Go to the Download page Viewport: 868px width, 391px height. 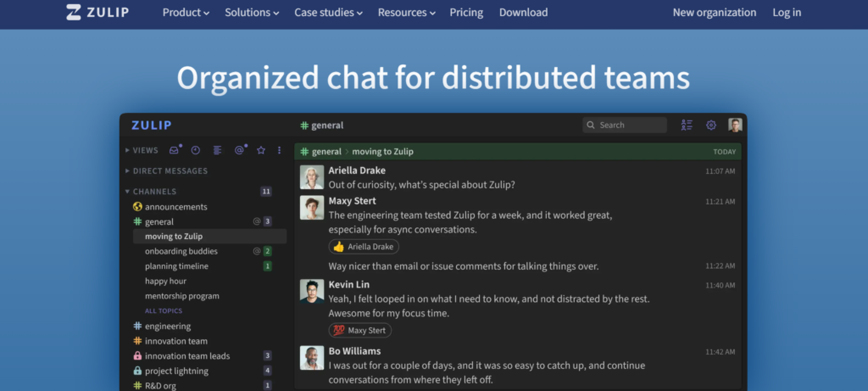524,12
